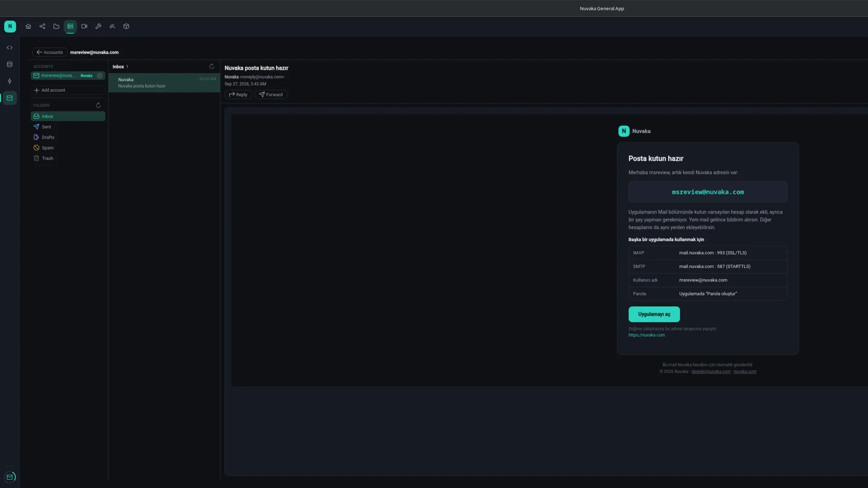Open the Sent folder

click(x=68, y=127)
